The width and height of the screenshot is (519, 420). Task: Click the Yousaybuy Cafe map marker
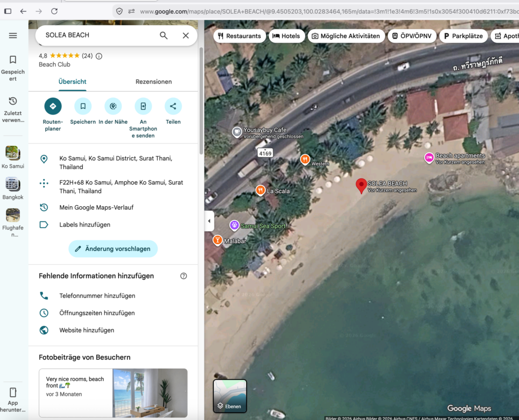(x=237, y=132)
